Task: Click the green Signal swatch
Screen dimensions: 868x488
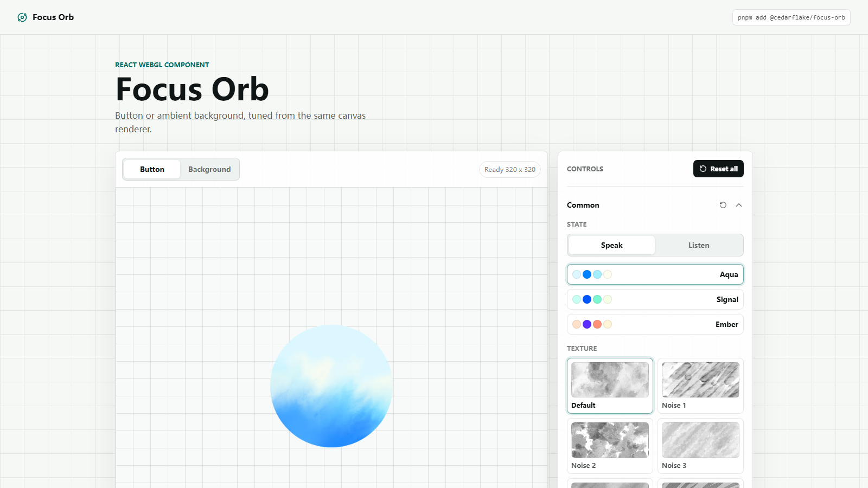Action: [597, 299]
